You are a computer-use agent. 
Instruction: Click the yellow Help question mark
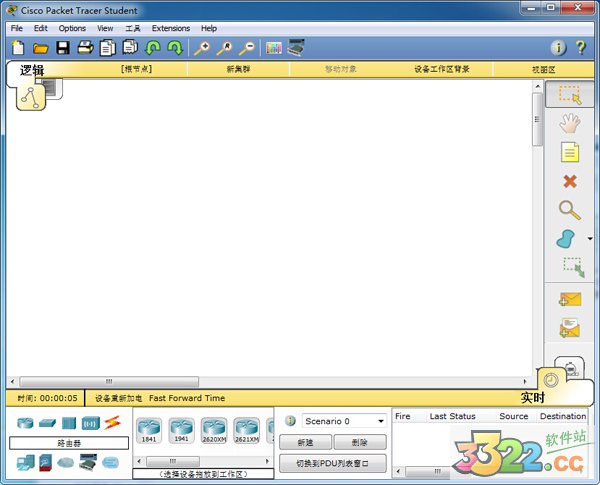(581, 48)
